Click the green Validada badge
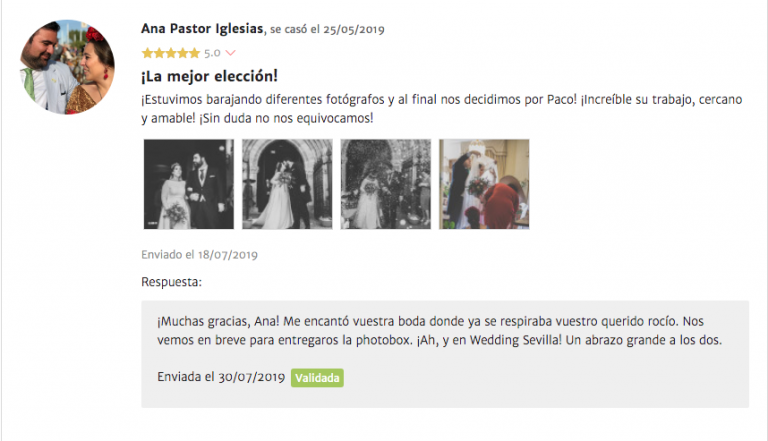Image resolution: width=768 pixels, height=441 pixels. click(x=317, y=378)
